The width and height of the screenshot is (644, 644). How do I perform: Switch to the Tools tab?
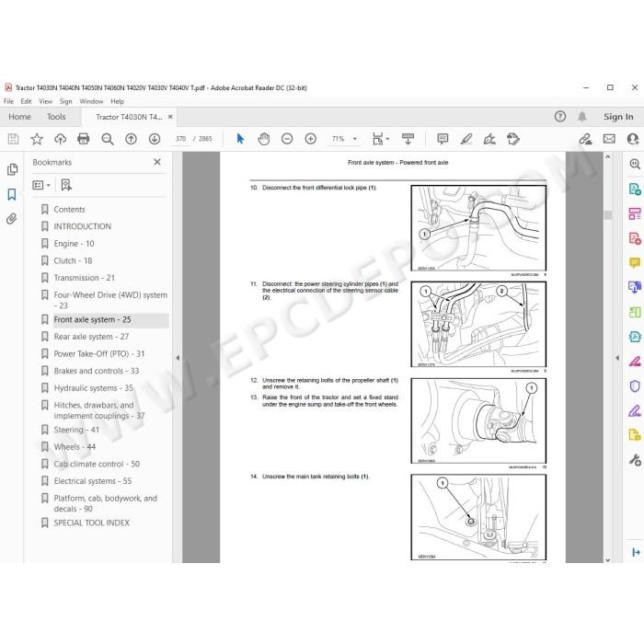56,117
